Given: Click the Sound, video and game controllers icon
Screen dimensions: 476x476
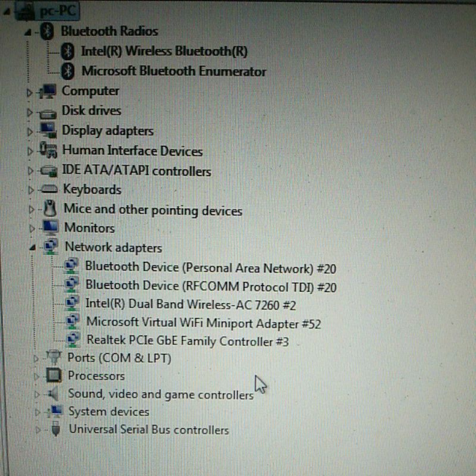Looking at the screenshot, I should (x=52, y=394).
